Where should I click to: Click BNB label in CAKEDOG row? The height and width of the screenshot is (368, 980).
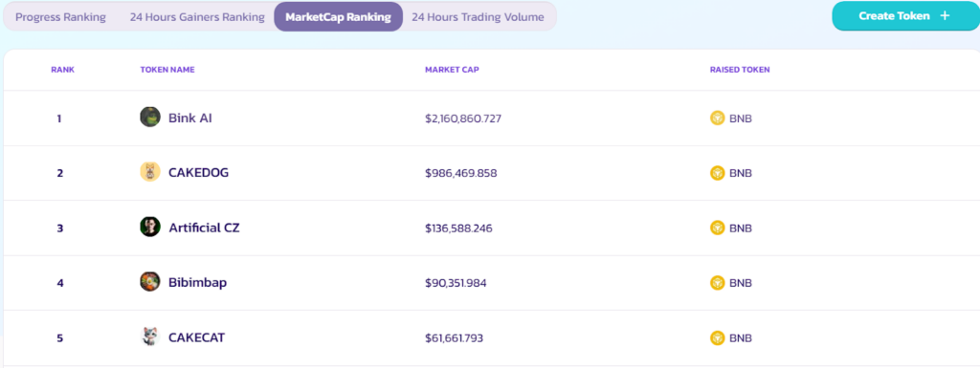(x=741, y=173)
